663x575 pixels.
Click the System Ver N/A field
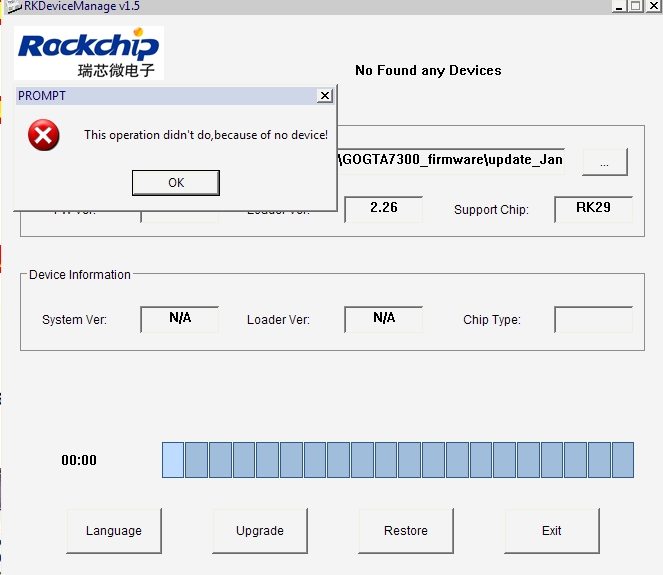179,319
